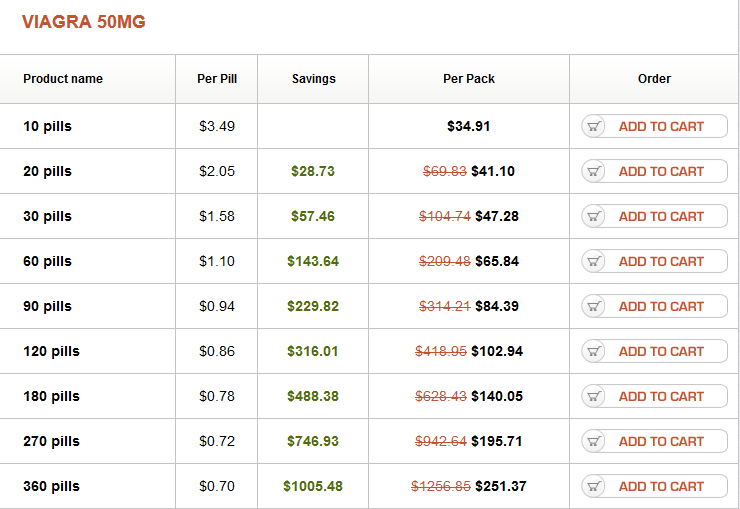Click the cart icon in the 30 pills row
The height and width of the screenshot is (509, 740).
coord(594,216)
